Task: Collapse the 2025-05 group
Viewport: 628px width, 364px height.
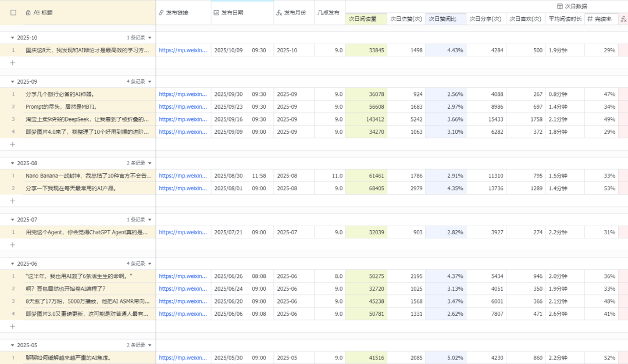Action: click(12, 345)
